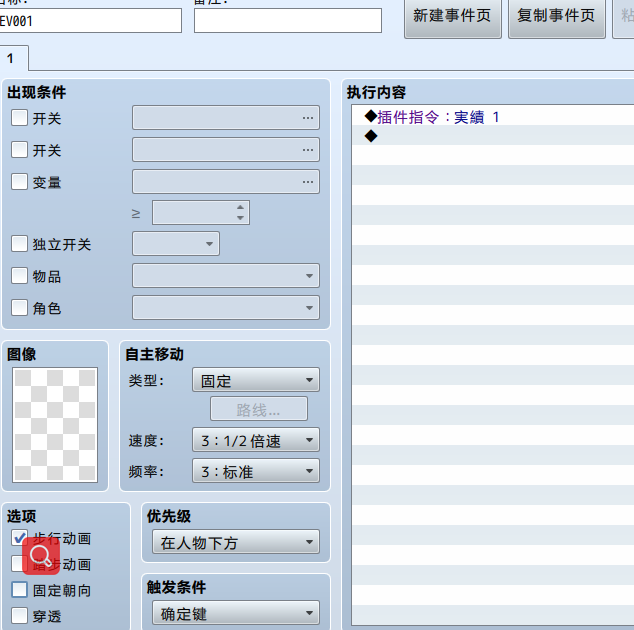Select the 插件指令：実績 1 command line
The height and width of the screenshot is (630, 634).
(x=492, y=116)
